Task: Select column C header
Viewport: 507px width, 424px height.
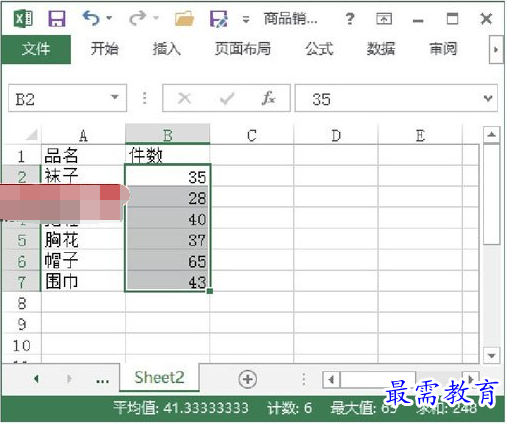Action: pos(252,135)
